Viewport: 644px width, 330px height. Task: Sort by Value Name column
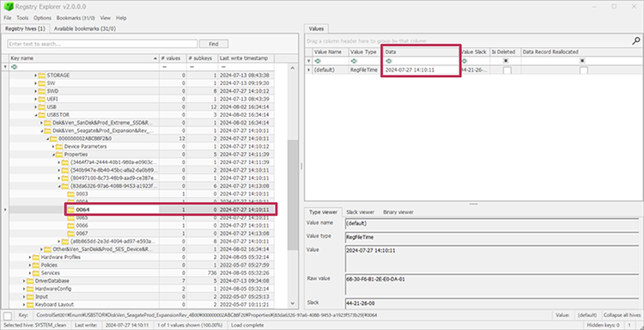click(x=331, y=52)
